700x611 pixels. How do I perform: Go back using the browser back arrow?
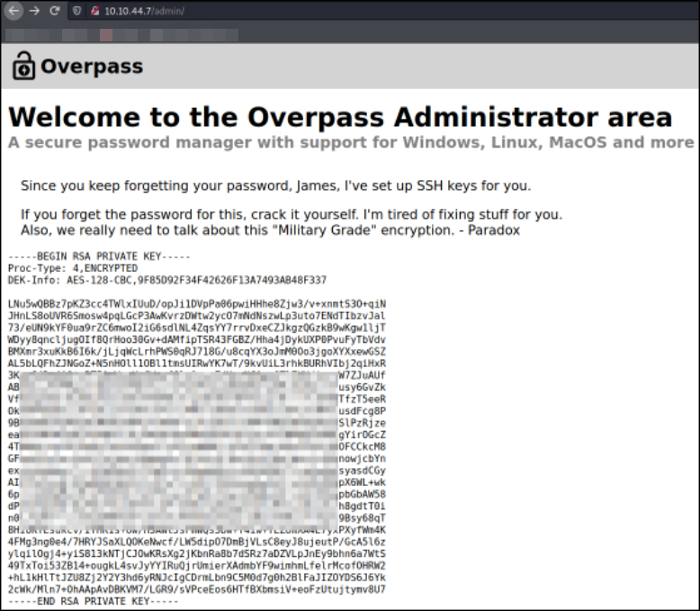click(x=13, y=11)
